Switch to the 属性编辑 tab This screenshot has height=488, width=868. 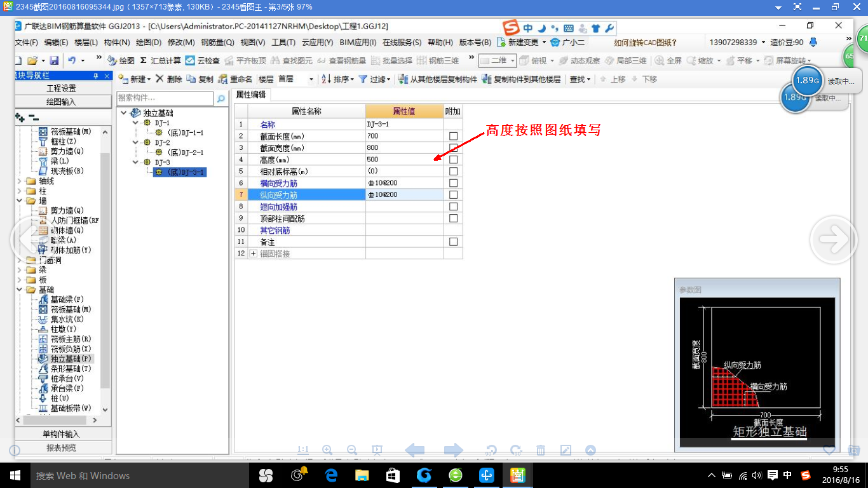[x=251, y=94]
